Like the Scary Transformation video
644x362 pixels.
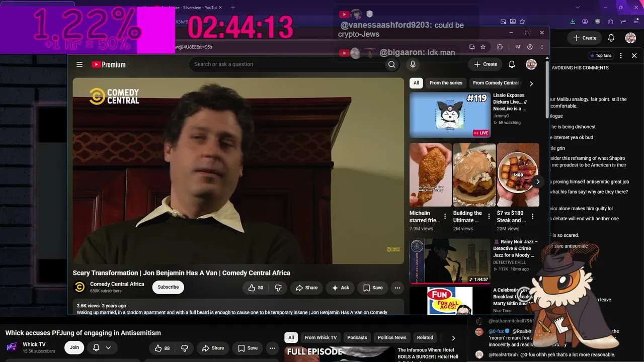[255, 288]
